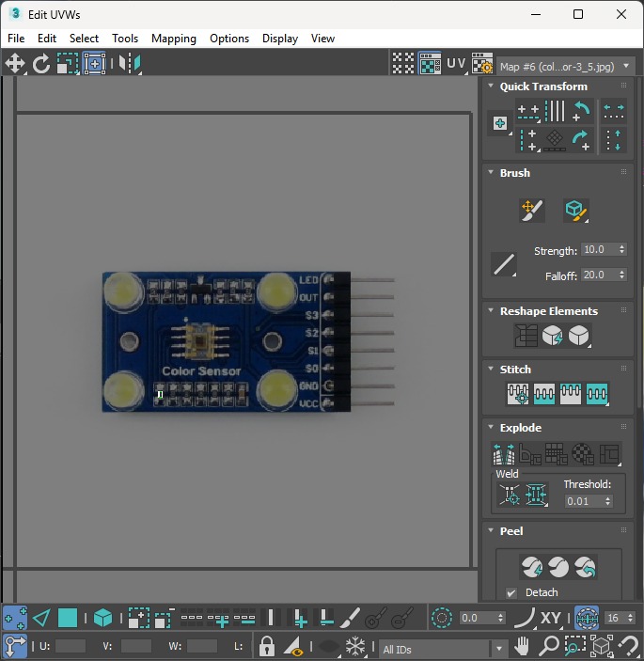The image size is (644, 661).
Task: Click Target Weld icon
Action: pyautogui.click(x=510, y=494)
